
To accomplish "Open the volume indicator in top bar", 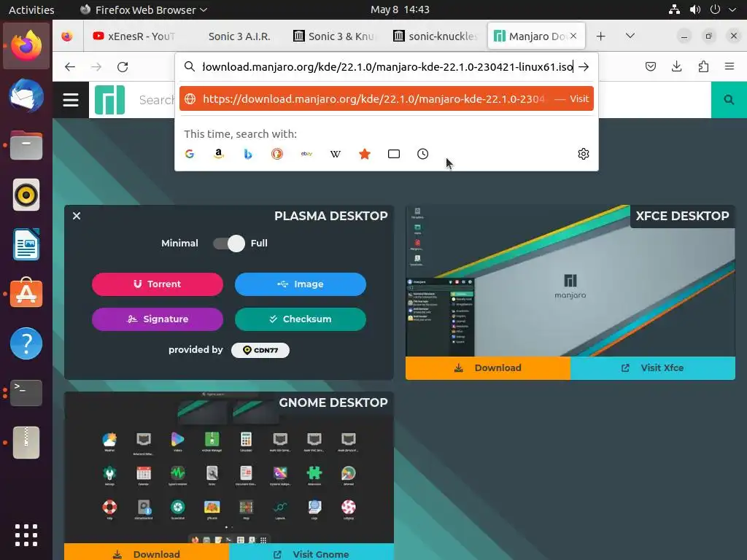I will [x=695, y=9].
